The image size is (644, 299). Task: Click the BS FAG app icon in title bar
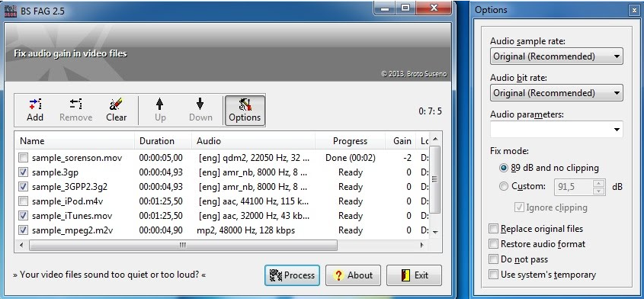[10, 11]
